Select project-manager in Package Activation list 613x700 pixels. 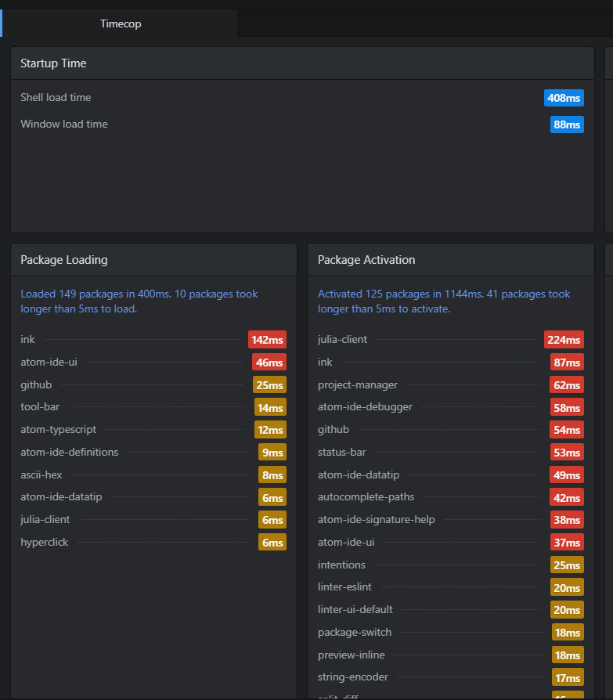[x=358, y=385]
